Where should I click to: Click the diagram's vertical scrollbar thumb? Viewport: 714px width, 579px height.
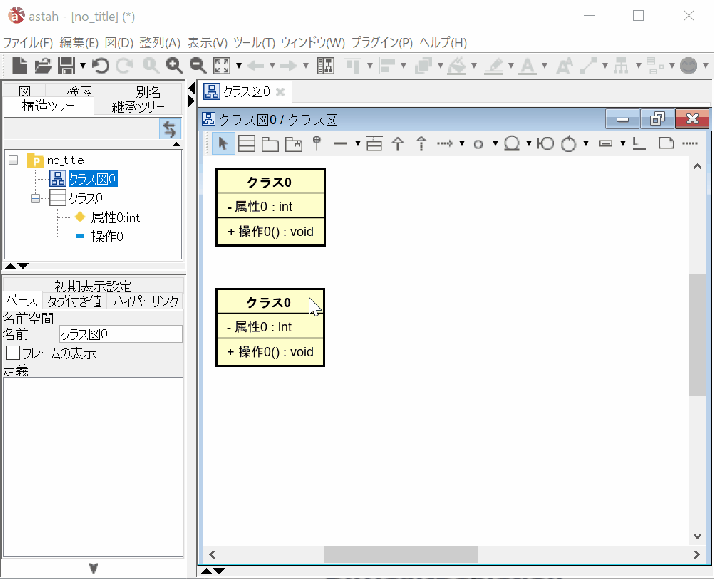click(x=697, y=335)
